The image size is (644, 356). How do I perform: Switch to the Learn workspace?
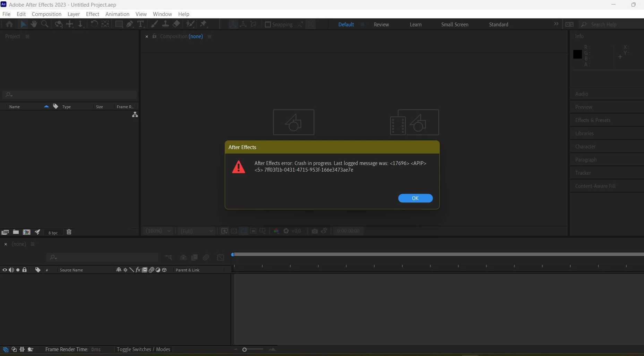tap(415, 24)
